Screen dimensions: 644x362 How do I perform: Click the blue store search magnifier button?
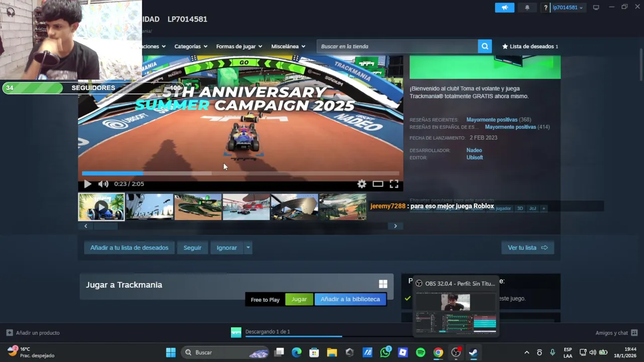485,46
